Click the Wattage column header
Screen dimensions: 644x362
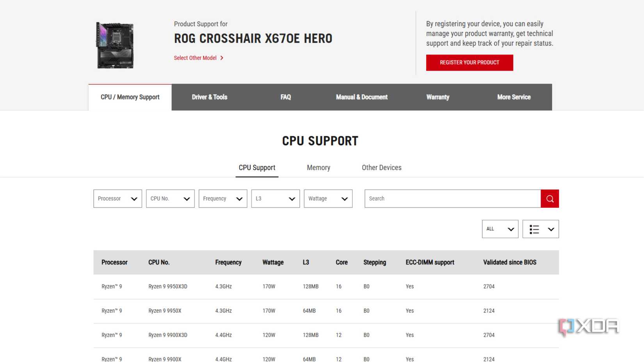click(273, 262)
